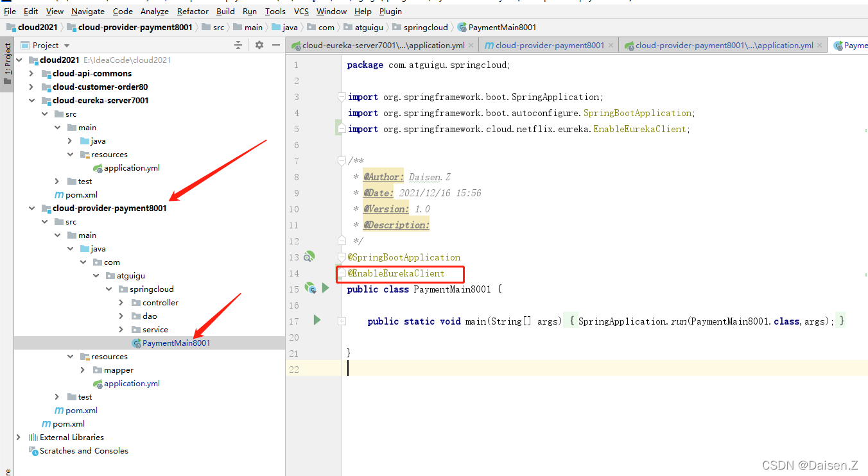Collapse all nodes in Project panel
This screenshot has width=868, height=476.
(238, 45)
